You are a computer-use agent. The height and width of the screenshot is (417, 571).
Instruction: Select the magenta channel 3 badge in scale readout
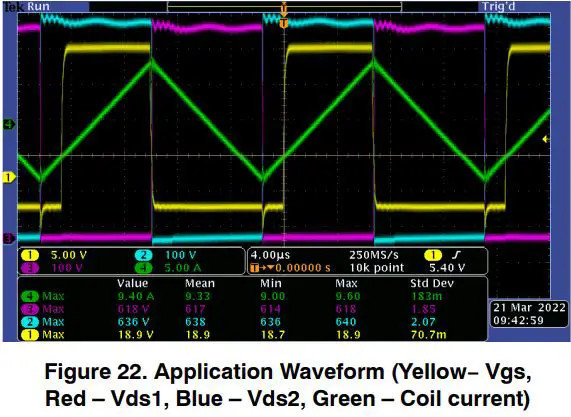click(x=30, y=268)
